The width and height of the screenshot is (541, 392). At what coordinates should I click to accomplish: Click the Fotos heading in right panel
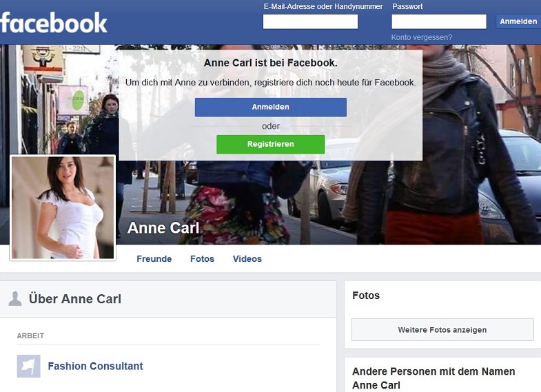tap(366, 296)
